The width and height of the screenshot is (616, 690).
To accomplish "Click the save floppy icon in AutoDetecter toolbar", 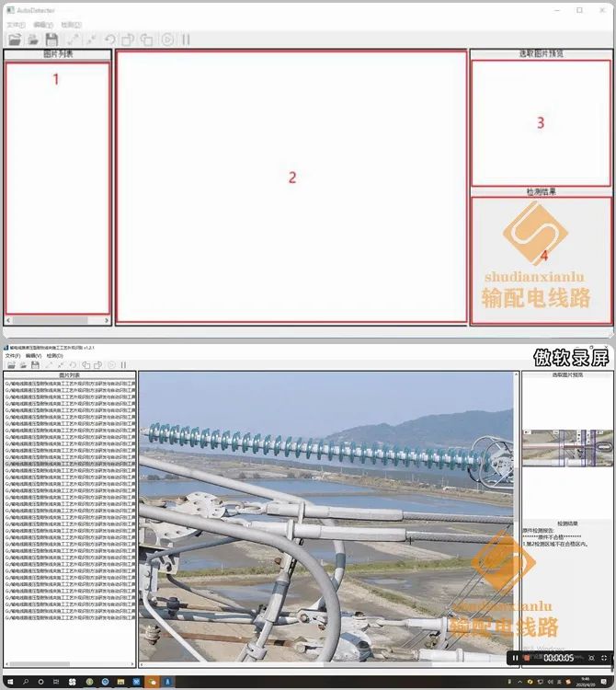I will pos(51,40).
